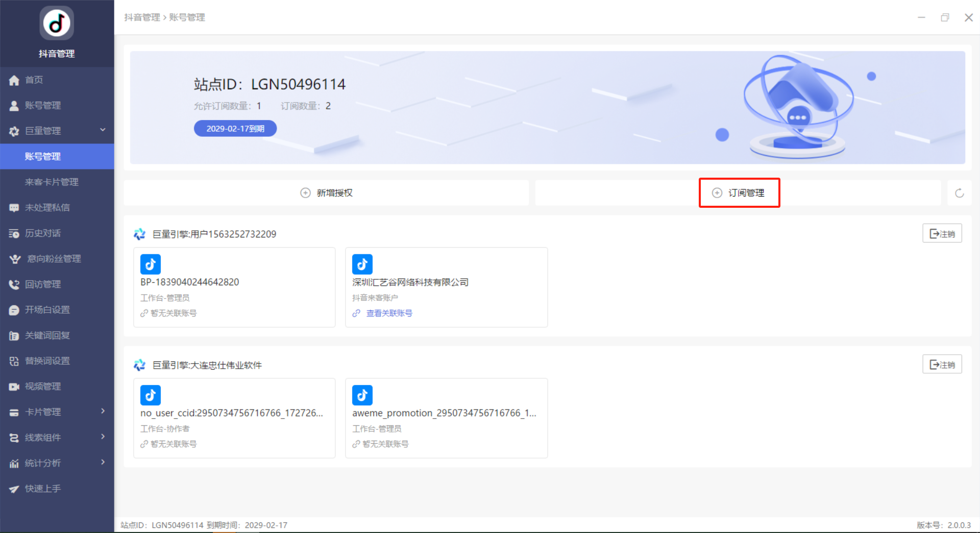Image resolution: width=980 pixels, height=533 pixels.
Task: Click the refresh icon beside 订阅管理
Action: click(x=959, y=193)
